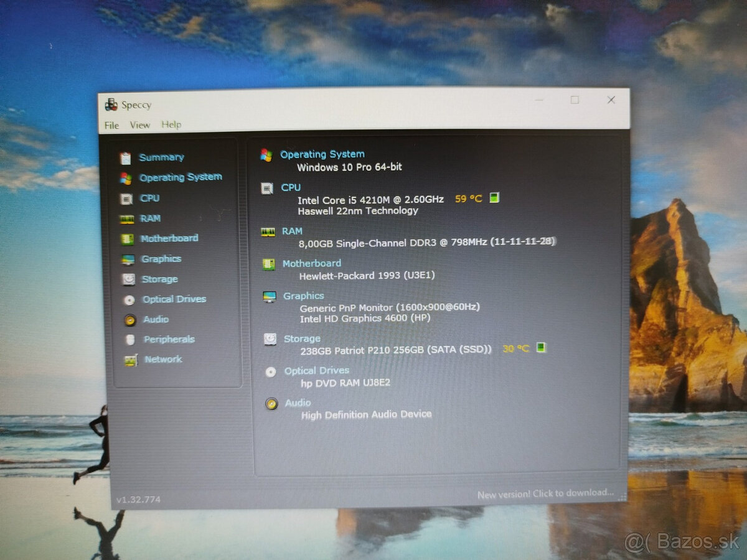Click the CPU icon in the main summary panel
Image resolution: width=747 pixels, height=560 pixels.
(x=268, y=189)
